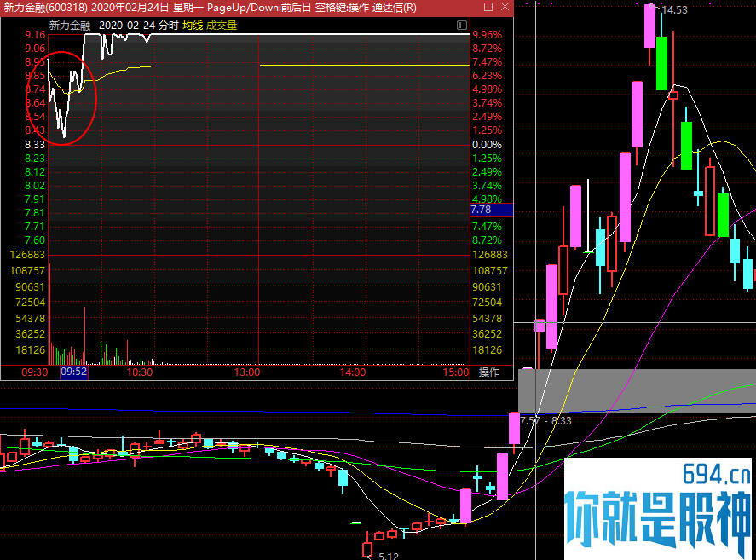Click the red candlestick above the 5.12 label
This screenshot has width=756, height=560.
click(367, 549)
